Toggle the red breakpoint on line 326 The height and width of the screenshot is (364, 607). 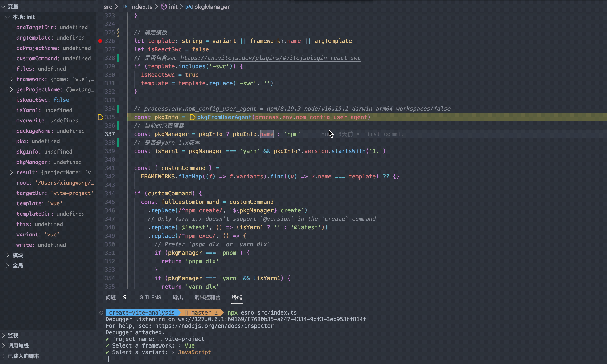point(100,41)
